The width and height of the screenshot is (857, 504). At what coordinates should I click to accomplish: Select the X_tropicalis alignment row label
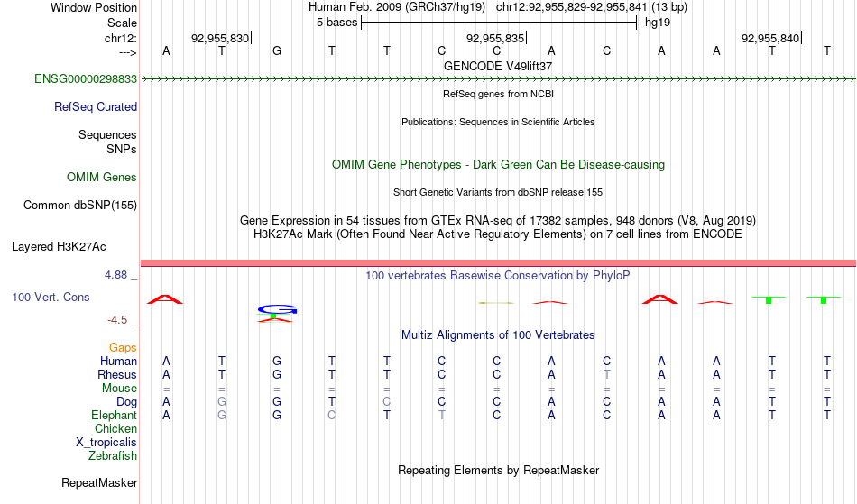point(106,443)
